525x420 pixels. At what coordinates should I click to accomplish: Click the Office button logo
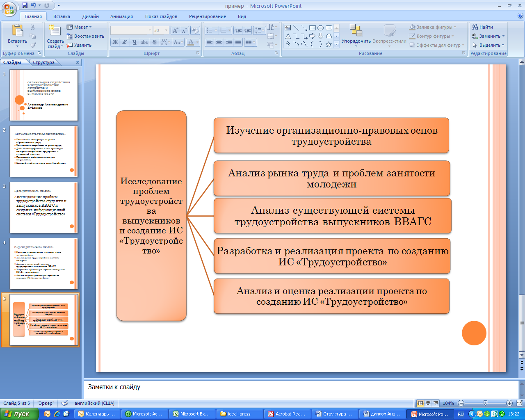pos(9,8)
